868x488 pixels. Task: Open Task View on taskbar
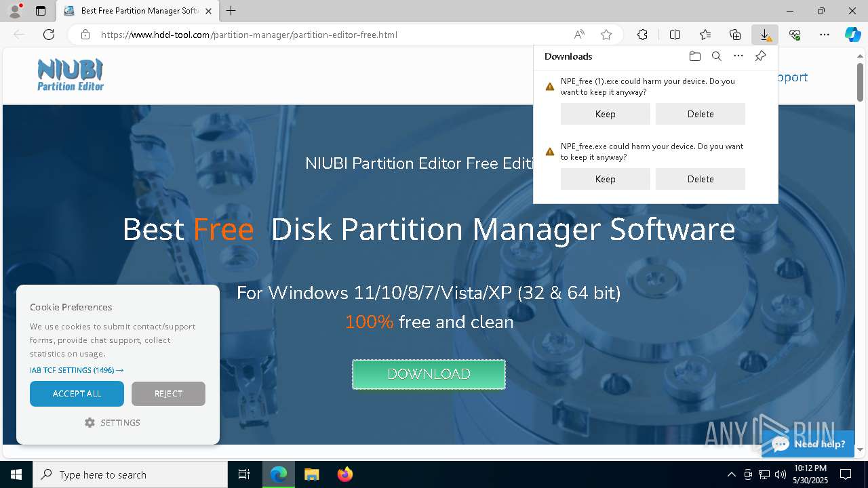coord(244,474)
